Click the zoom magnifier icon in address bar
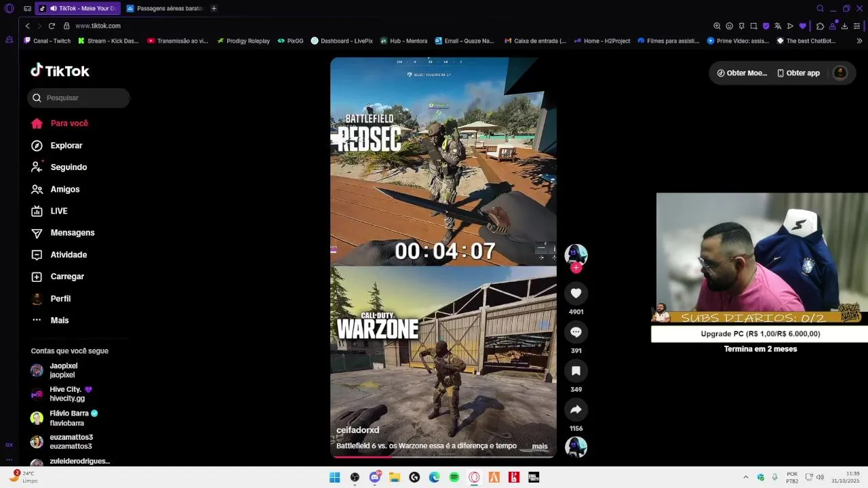This screenshot has width=868, height=488. [x=717, y=26]
